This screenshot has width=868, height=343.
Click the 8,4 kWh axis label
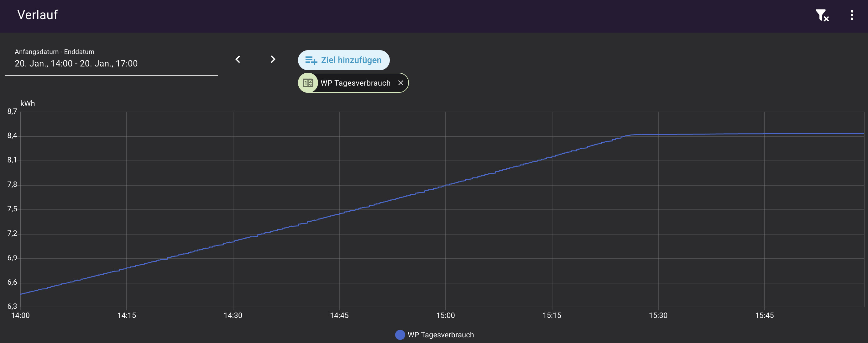[12, 135]
